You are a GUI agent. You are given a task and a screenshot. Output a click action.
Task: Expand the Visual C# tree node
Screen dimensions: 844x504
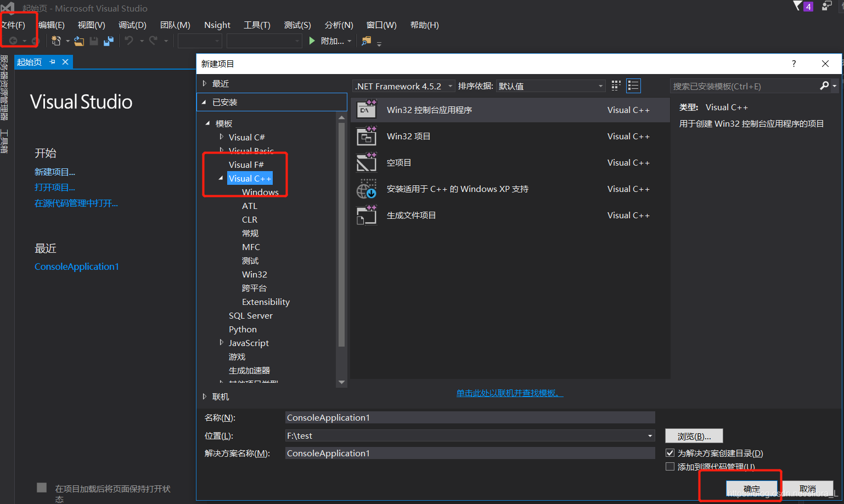(x=221, y=137)
